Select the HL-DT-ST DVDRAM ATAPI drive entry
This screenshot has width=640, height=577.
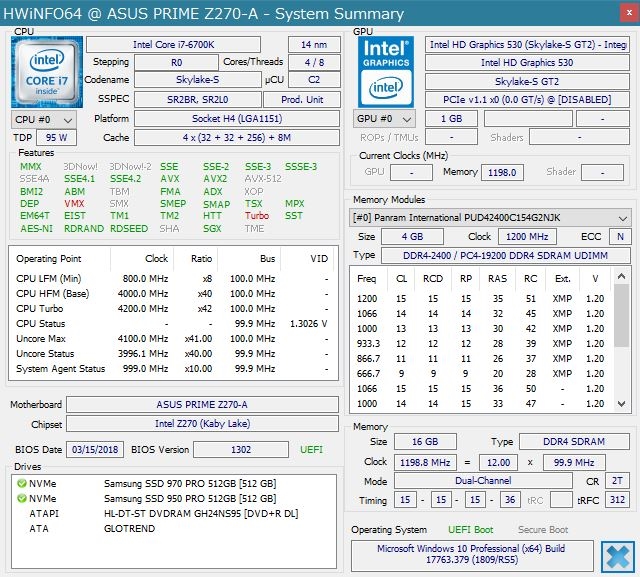tap(189, 513)
